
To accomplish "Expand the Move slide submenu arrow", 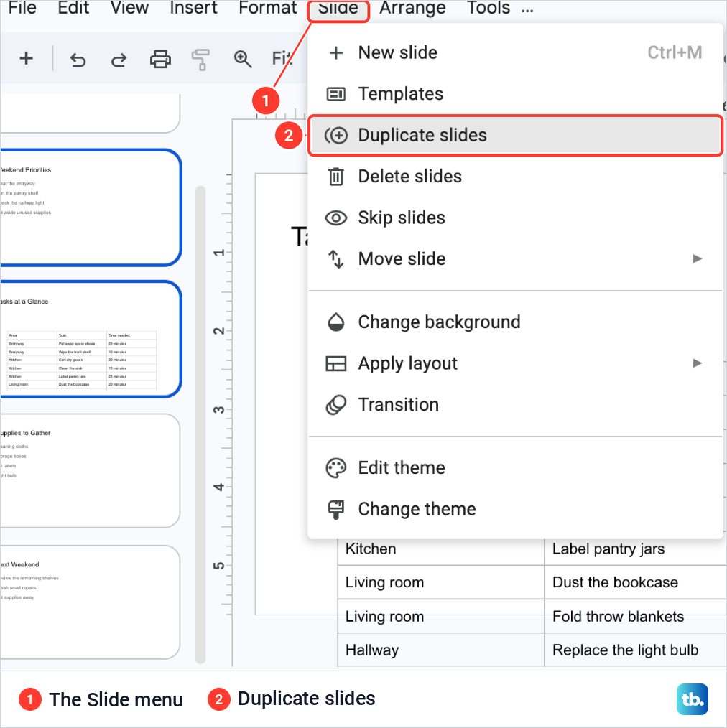I will point(698,258).
